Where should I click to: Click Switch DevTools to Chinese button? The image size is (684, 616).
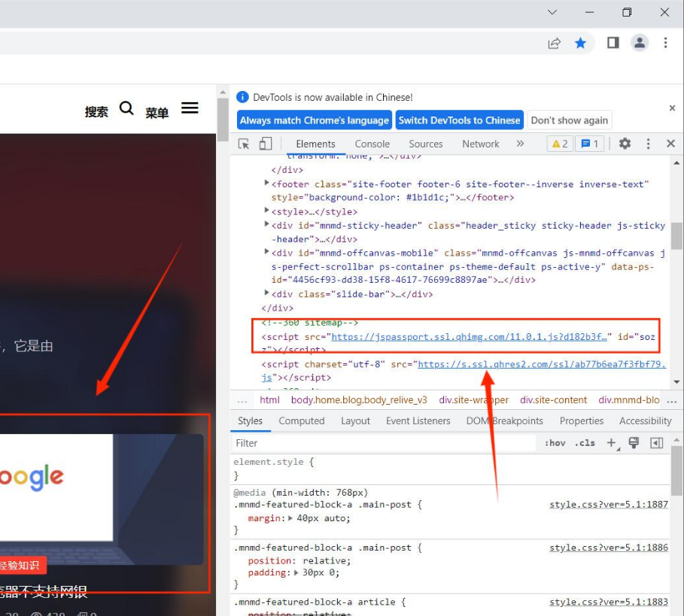tap(459, 120)
